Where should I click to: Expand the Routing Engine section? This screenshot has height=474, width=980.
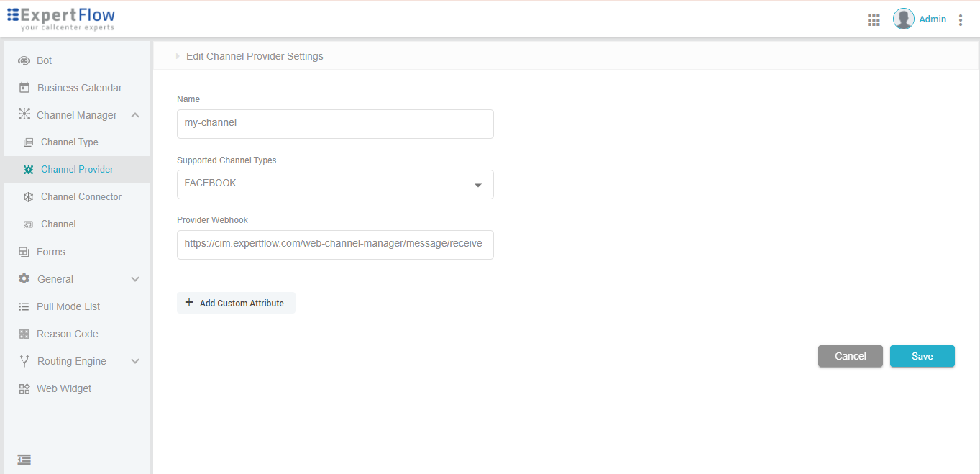point(135,360)
